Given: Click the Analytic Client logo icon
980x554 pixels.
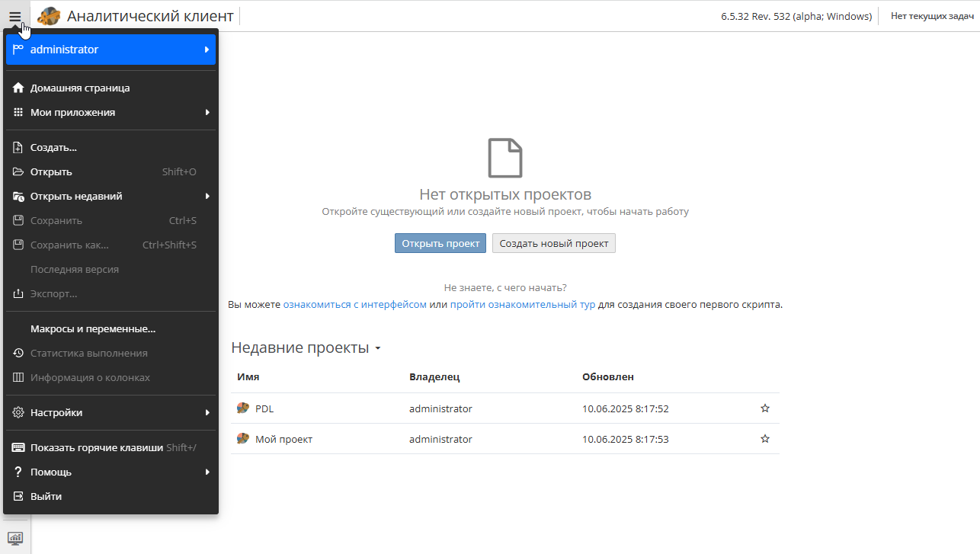Looking at the screenshot, I should click(x=49, y=16).
